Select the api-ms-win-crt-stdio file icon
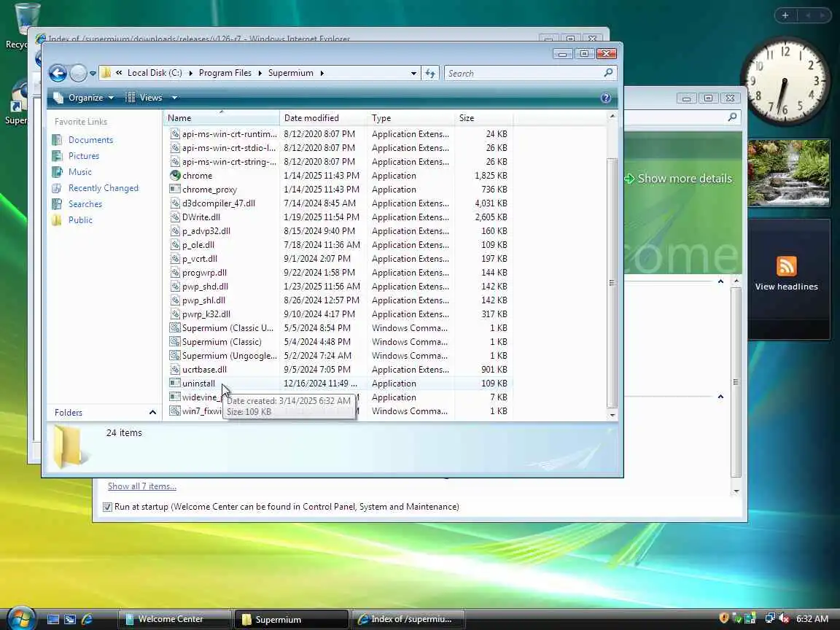 pyautogui.click(x=175, y=148)
